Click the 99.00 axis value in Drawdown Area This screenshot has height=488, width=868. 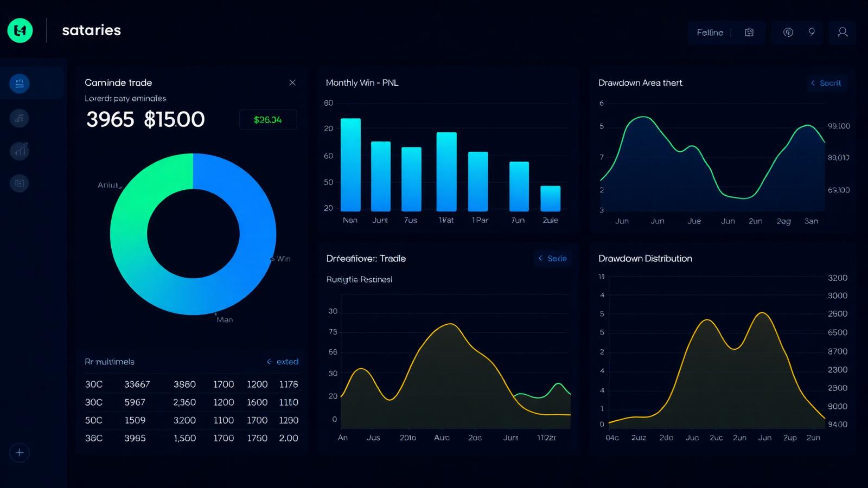coord(839,126)
